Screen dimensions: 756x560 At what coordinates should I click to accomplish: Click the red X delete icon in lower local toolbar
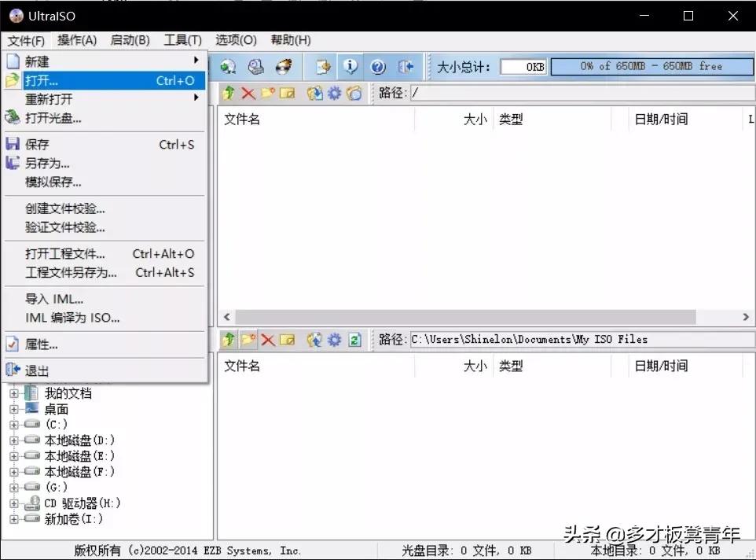pyautogui.click(x=268, y=340)
